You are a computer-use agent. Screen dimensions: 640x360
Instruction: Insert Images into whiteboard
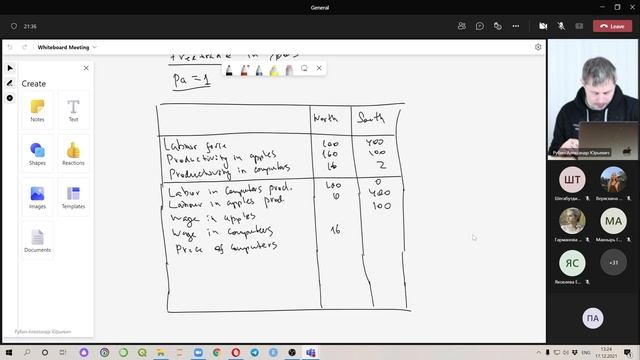pos(37,198)
